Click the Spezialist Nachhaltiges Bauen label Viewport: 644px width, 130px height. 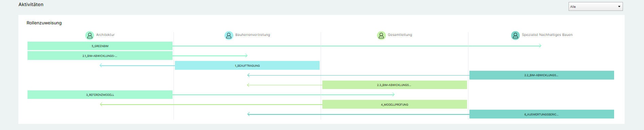(547, 35)
